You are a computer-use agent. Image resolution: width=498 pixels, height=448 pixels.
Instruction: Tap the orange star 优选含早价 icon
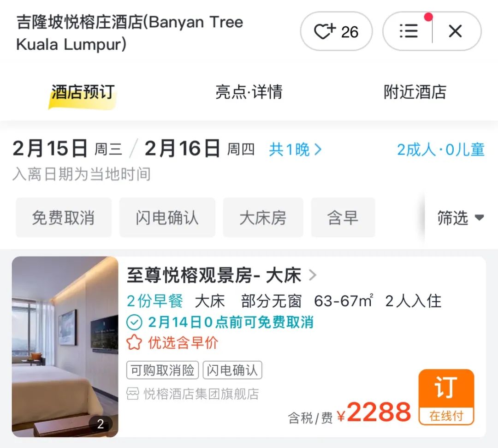coord(134,342)
